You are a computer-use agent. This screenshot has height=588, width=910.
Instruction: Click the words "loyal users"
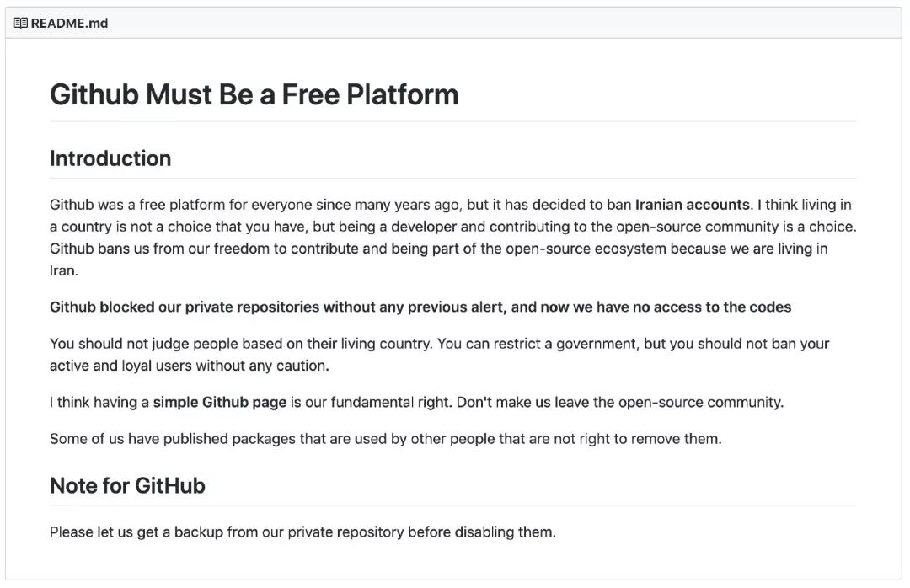pyautogui.click(x=153, y=366)
